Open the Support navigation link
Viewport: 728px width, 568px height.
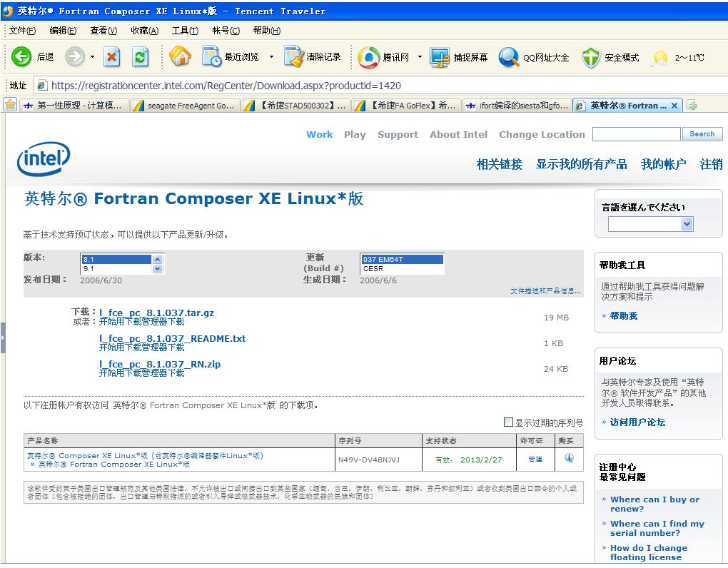point(398,135)
